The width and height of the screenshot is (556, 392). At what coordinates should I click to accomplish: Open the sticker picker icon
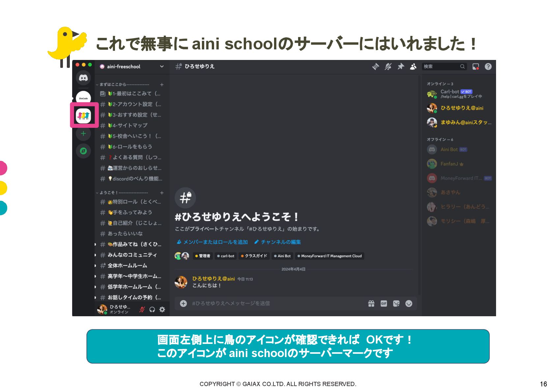[396, 303]
